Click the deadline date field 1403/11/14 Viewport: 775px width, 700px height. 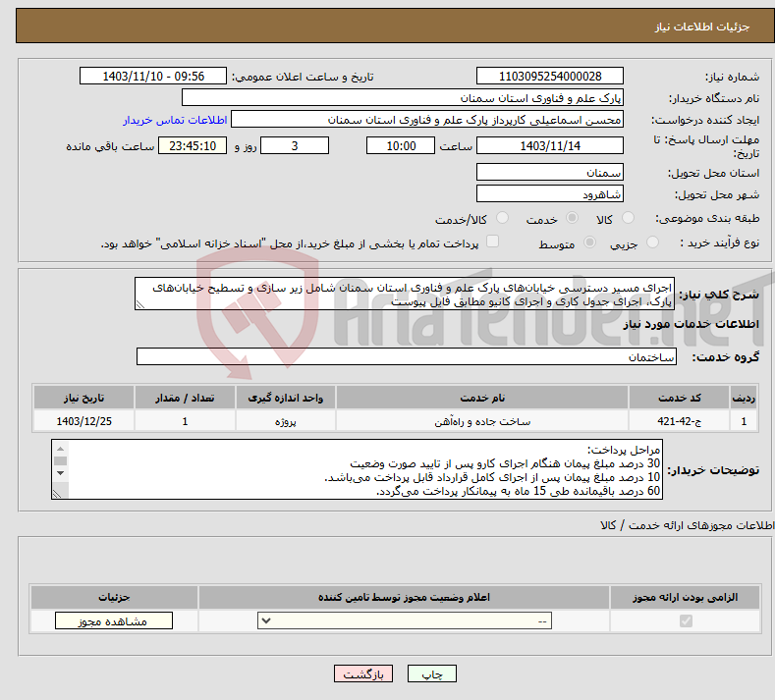(550, 145)
